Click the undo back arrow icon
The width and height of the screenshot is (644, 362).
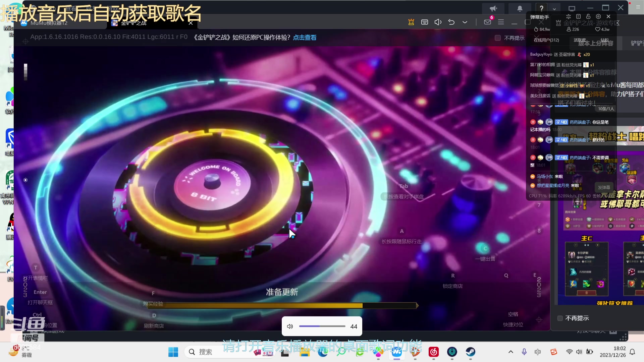(x=451, y=22)
